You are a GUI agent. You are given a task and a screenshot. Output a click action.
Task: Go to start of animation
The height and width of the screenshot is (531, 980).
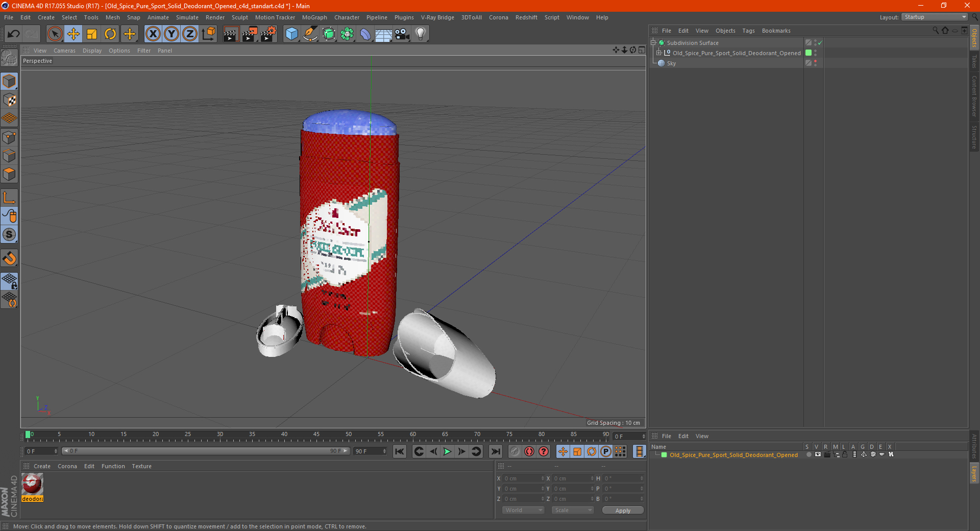click(400, 451)
